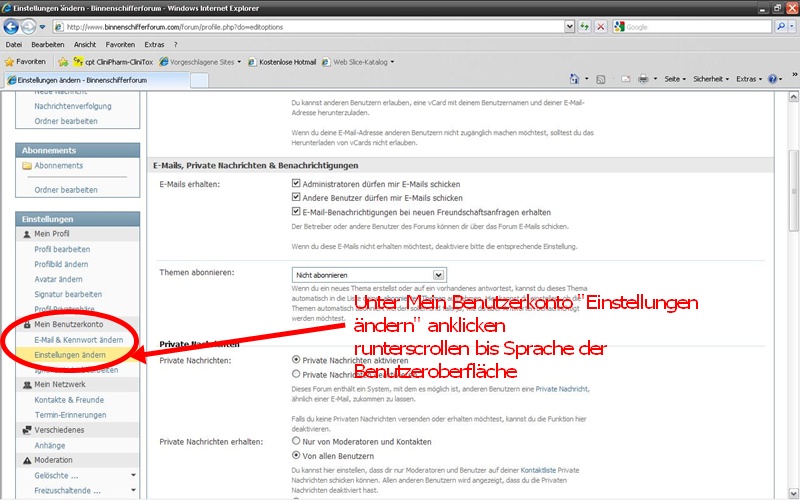Screen dimensions: 800x500
Task: Uncheck 'Administratoren dürfen mir E-Mails schicken'
Action: pos(296,184)
